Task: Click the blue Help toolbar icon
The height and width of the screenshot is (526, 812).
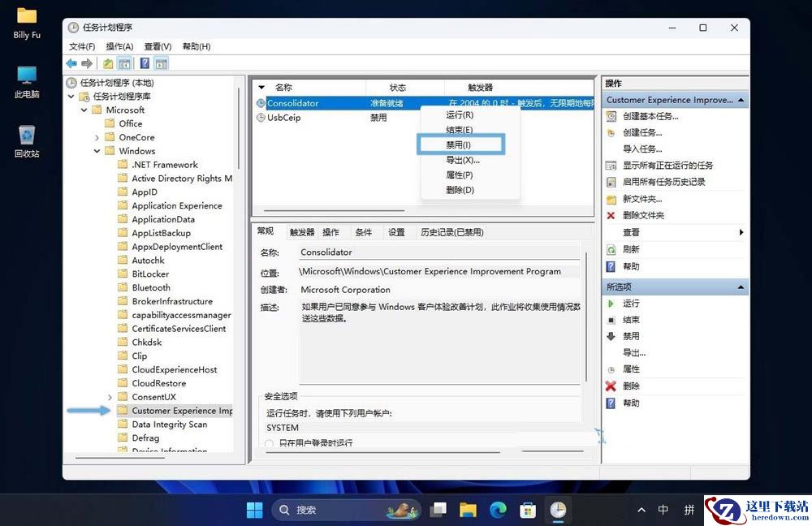Action: [x=145, y=63]
